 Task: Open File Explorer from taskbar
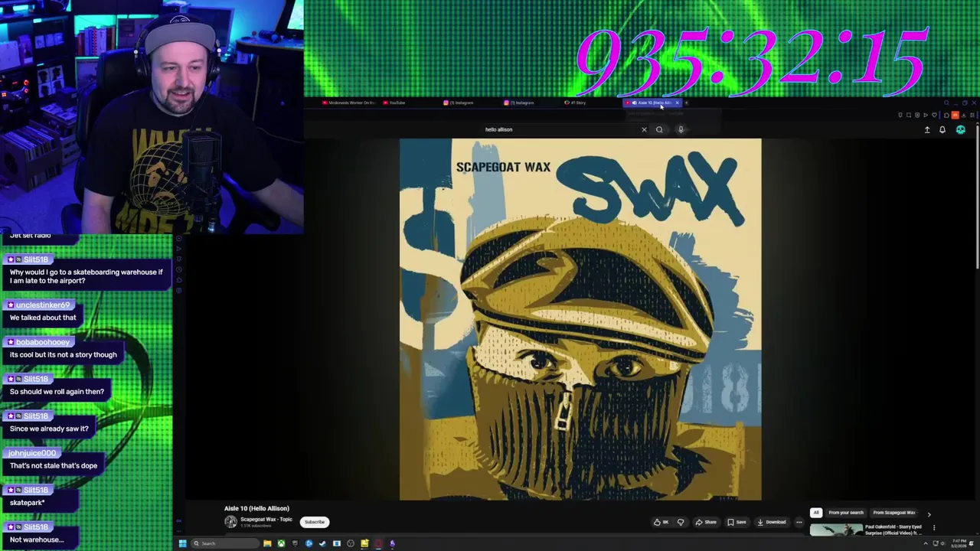(267, 543)
